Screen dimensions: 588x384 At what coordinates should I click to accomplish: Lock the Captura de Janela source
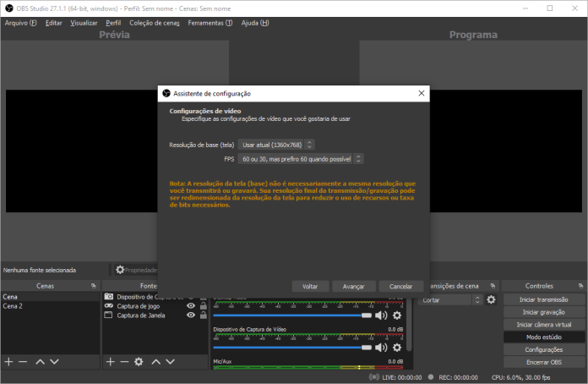[x=204, y=315]
